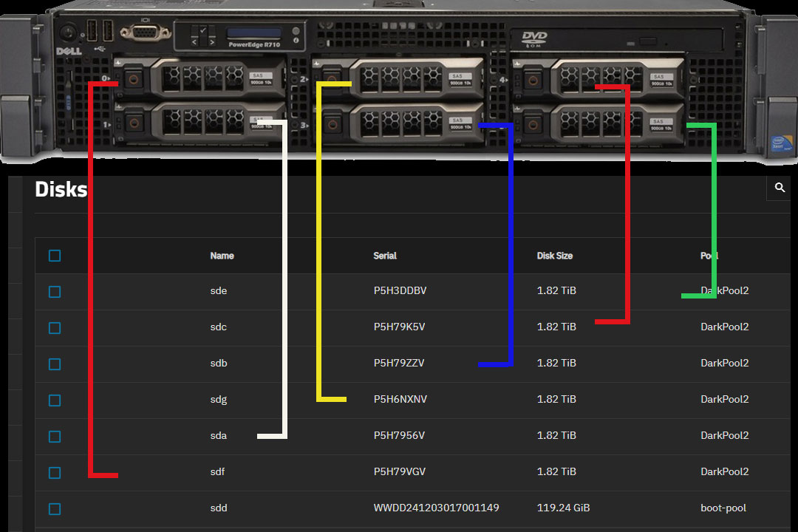Click the 1.82 TiB size for sdg

(556, 399)
